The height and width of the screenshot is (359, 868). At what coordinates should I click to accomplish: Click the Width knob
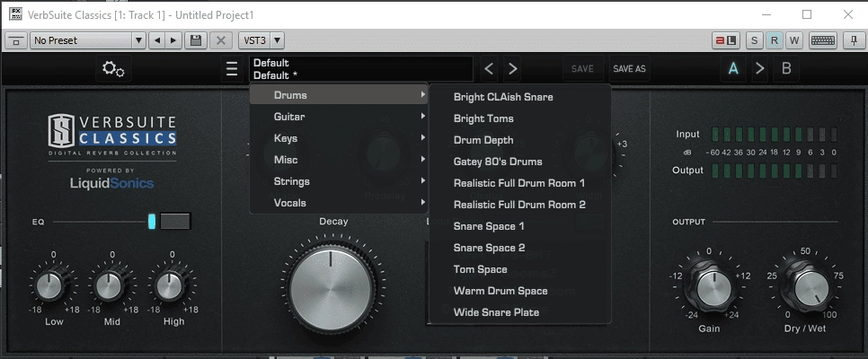pos(592,153)
